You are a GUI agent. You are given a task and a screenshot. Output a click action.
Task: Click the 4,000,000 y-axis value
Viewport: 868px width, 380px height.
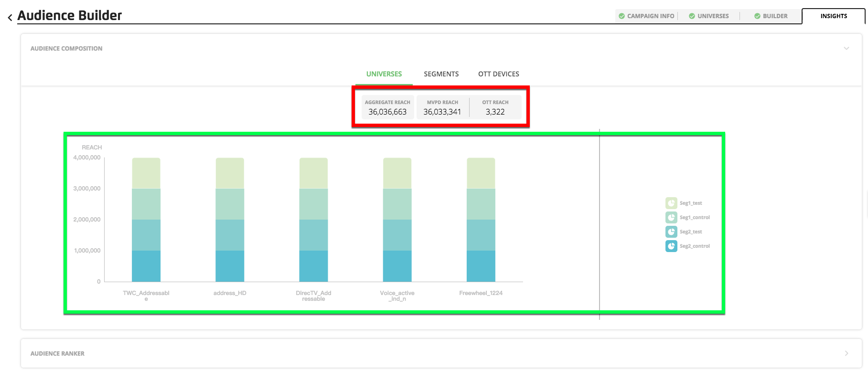87,158
